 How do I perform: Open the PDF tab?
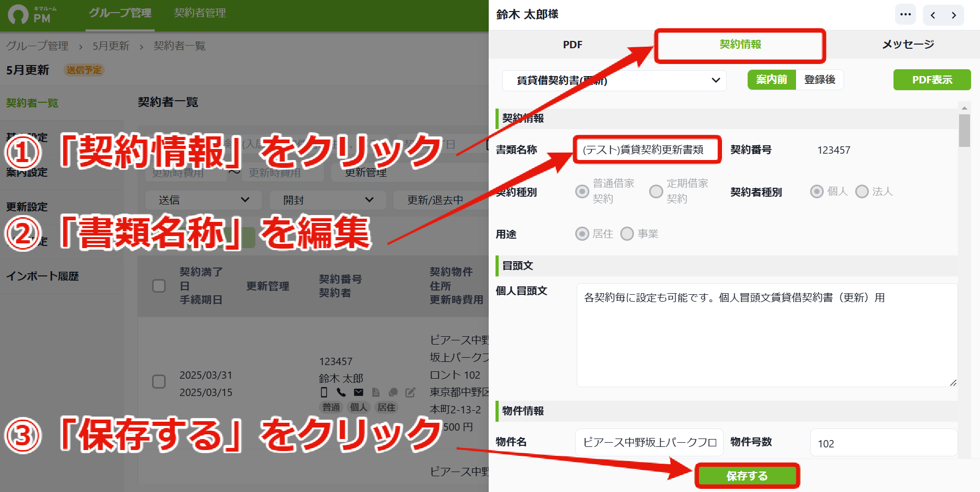pyautogui.click(x=573, y=45)
